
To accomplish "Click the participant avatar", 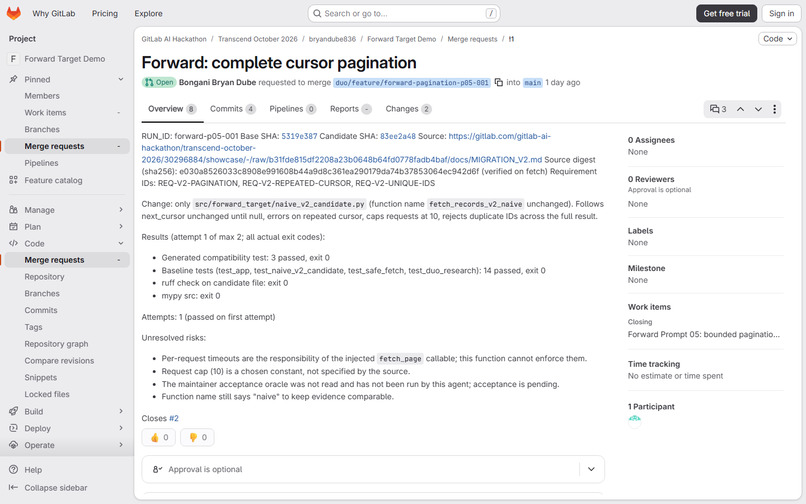I will tap(634, 421).
